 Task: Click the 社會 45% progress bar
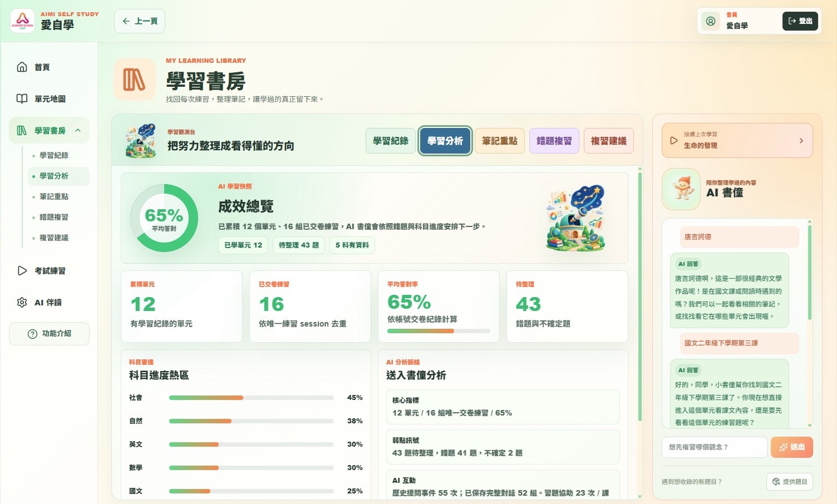click(x=252, y=398)
